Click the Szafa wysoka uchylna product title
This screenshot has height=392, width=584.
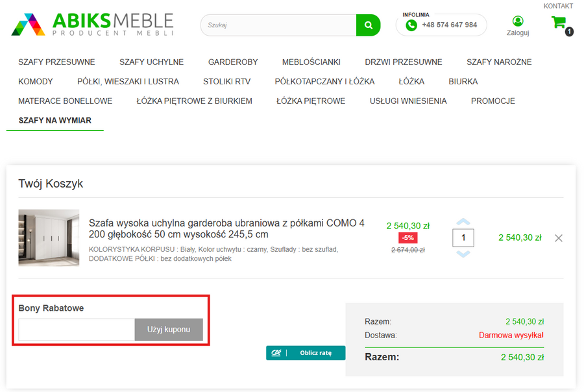tap(226, 228)
